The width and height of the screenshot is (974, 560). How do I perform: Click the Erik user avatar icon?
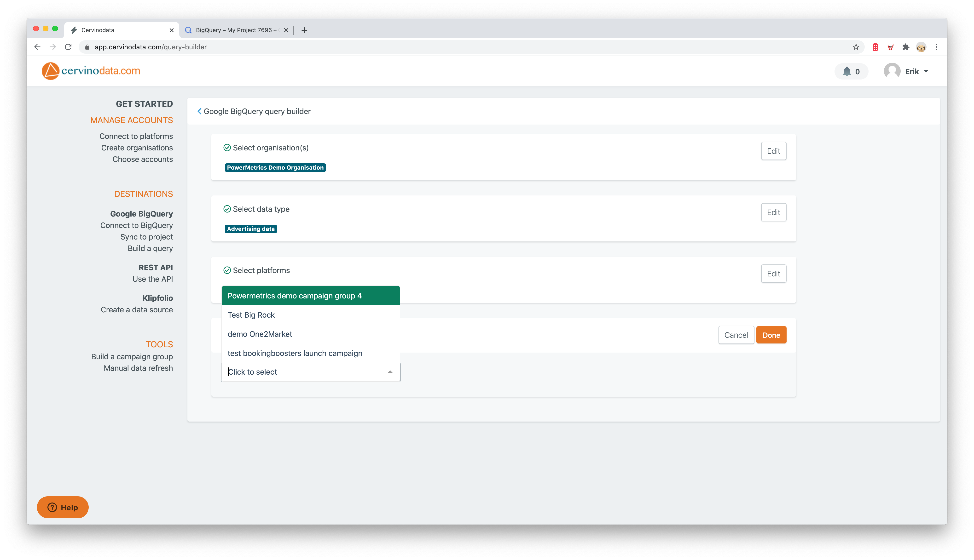(892, 71)
